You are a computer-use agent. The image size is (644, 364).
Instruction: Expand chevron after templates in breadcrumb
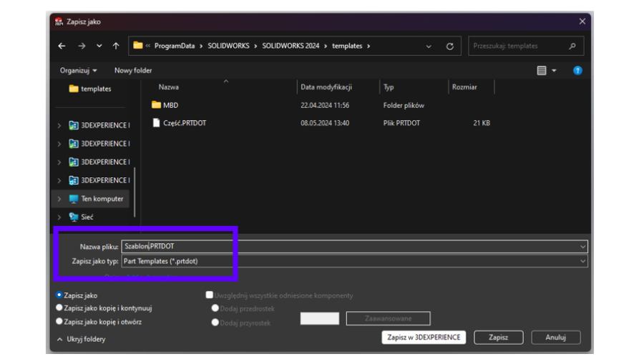coord(369,46)
